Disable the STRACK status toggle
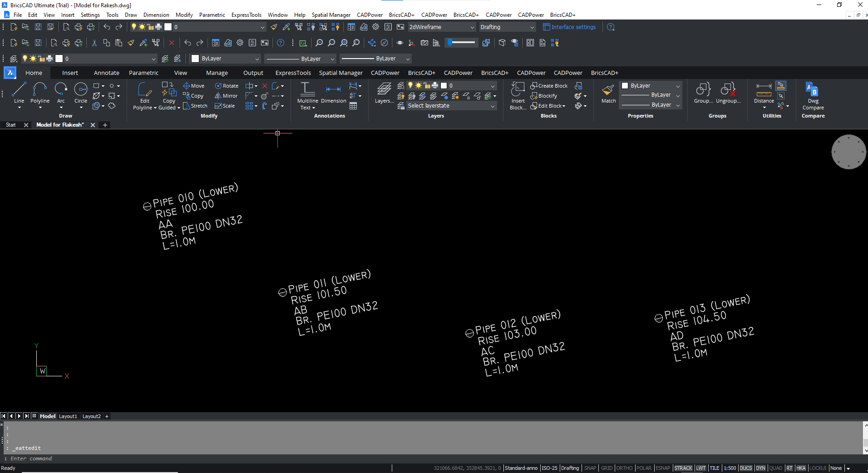Screen dimensions: 868x473 (x=683, y=468)
